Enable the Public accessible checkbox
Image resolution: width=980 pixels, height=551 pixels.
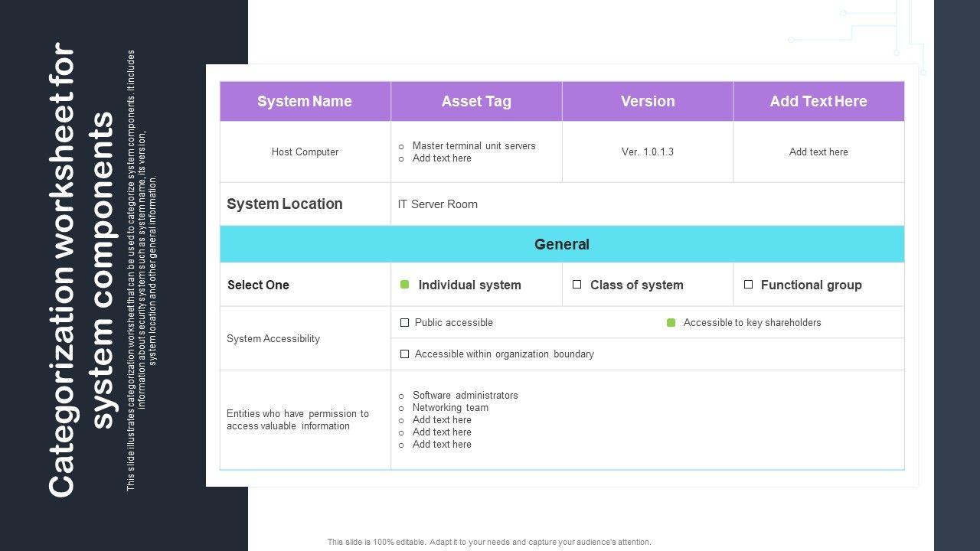(x=404, y=323)
